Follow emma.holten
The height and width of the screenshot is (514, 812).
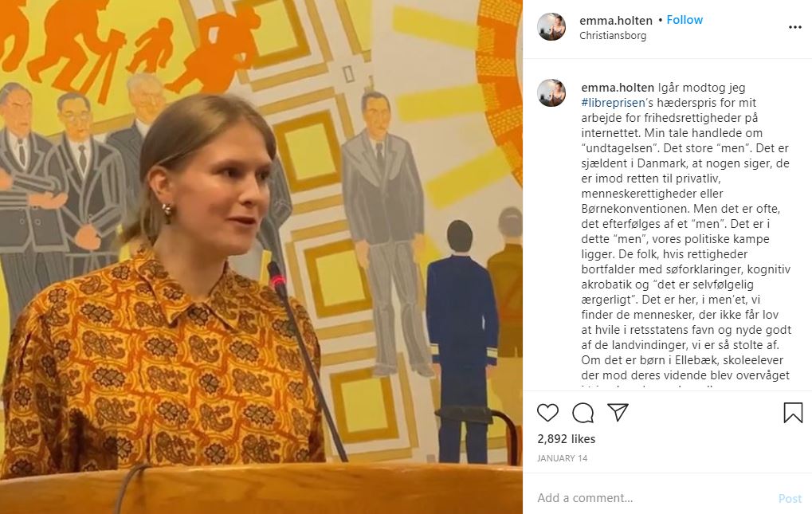(x=684, y=20)
